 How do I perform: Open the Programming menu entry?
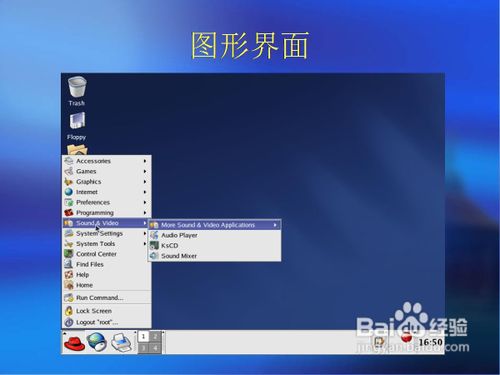click(x=106, y=213)
